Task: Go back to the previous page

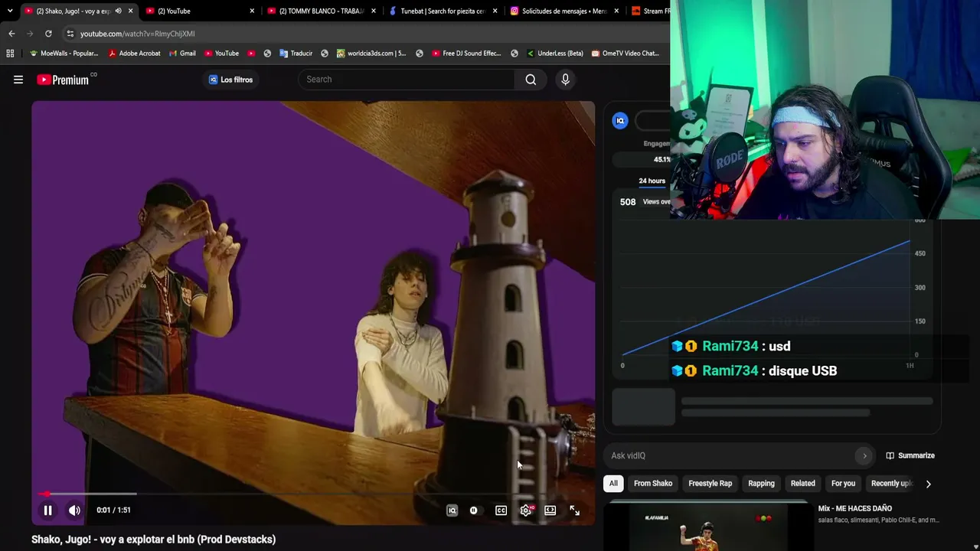Action: point(11,34)
